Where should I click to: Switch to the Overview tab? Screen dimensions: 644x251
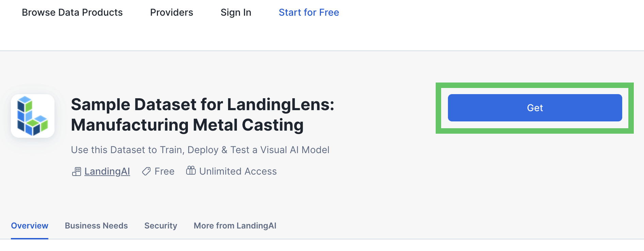pos(30,226)
